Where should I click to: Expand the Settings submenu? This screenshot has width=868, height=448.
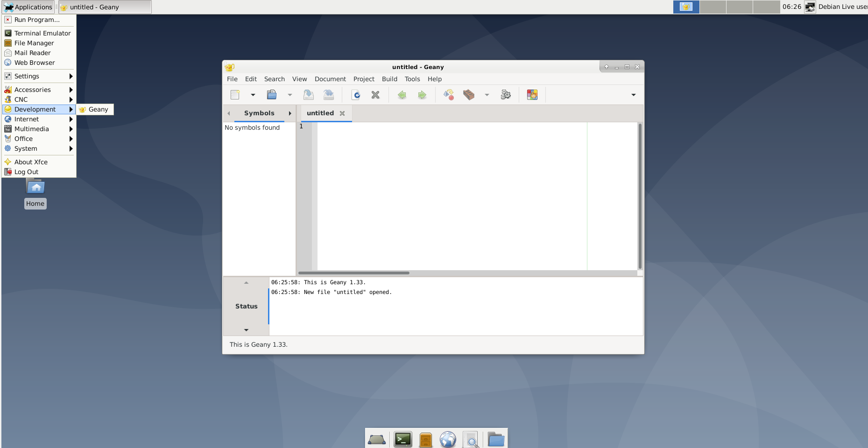point(39,76)
